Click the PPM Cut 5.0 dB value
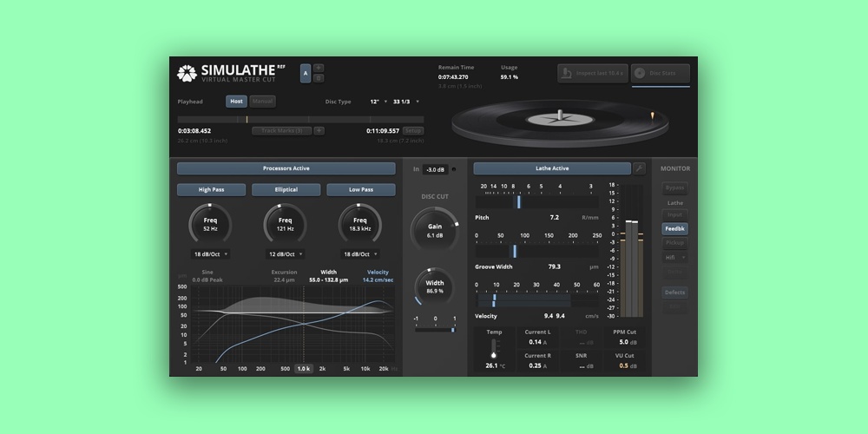Viewport: 868px width, 434px height. pos(628,342)
